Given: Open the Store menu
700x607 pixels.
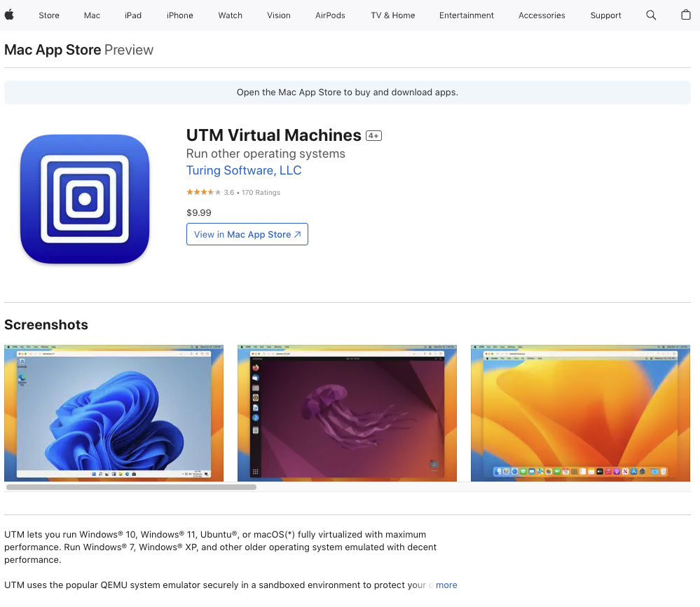Looking at the screenshot, I should (x=49, y=15).
